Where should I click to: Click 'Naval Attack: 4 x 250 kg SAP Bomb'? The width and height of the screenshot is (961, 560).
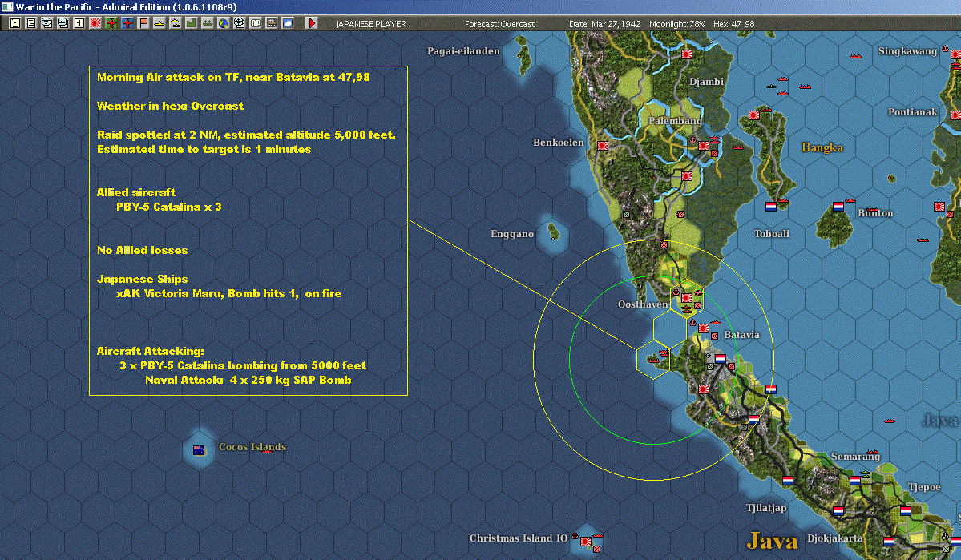[x=248, y=380]
